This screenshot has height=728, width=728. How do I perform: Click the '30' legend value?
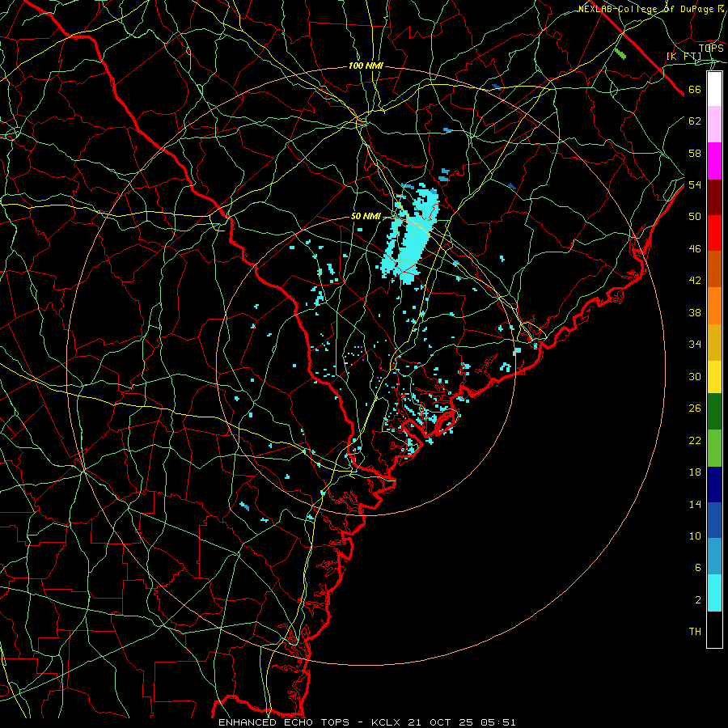pos(695,376)
